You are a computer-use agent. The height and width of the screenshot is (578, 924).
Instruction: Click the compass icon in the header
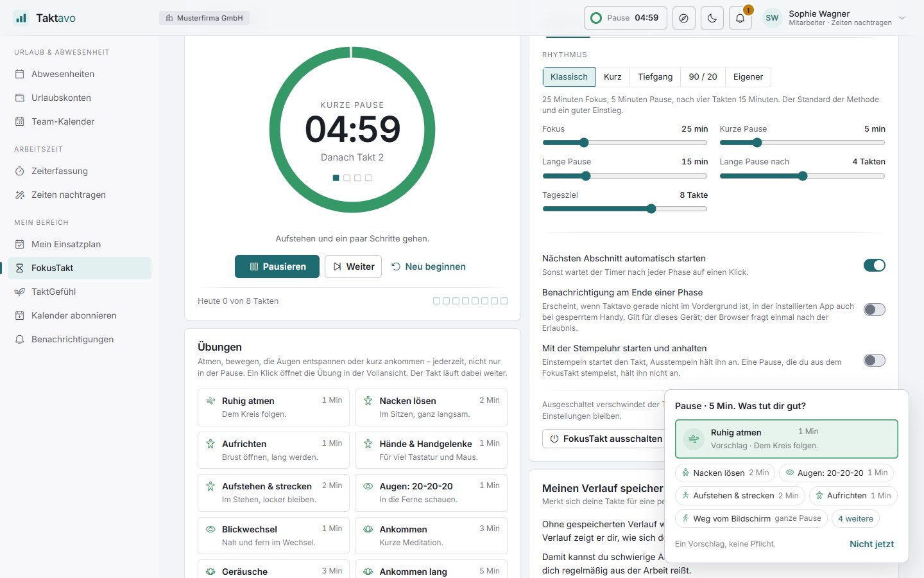pos(684,18)
